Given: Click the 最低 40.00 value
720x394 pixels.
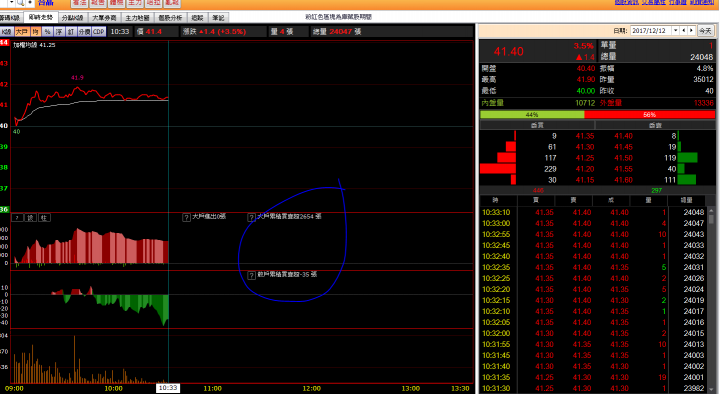Looking at the screenshot, I should pyautogui.click(x=585, y=91).
